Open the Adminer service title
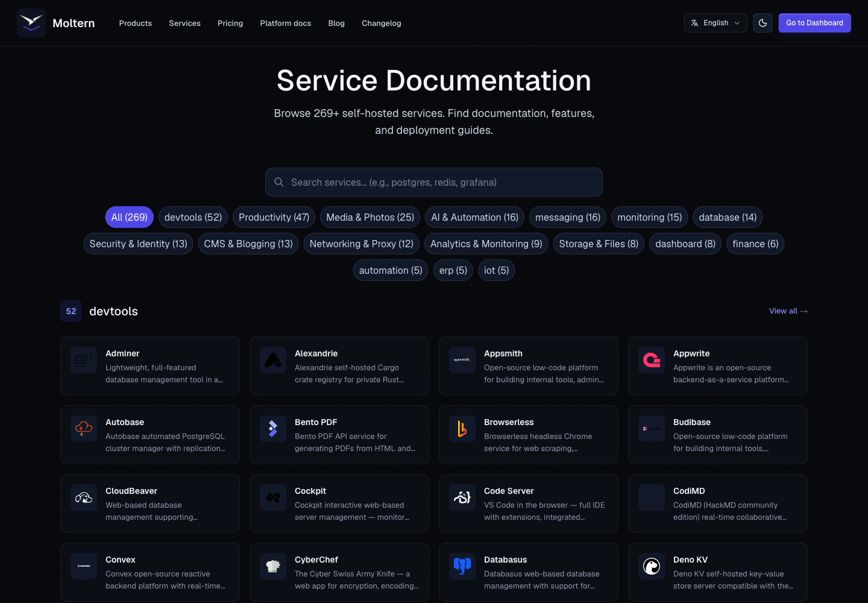 coord(122,353)
